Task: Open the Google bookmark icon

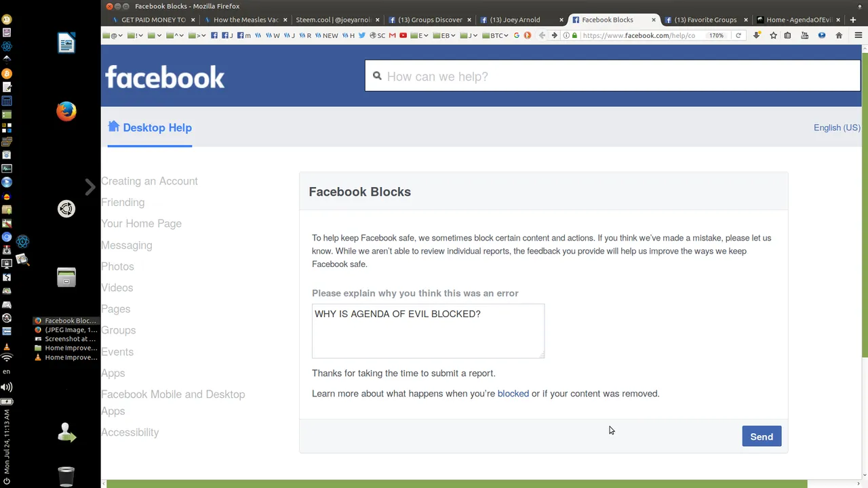Action: coord(516,35)
